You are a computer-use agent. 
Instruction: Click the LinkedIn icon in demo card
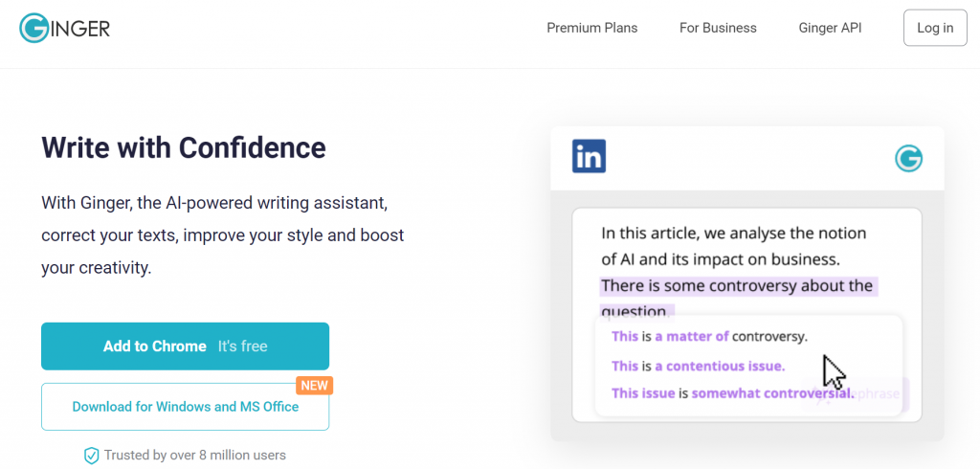tap(589, 156)
